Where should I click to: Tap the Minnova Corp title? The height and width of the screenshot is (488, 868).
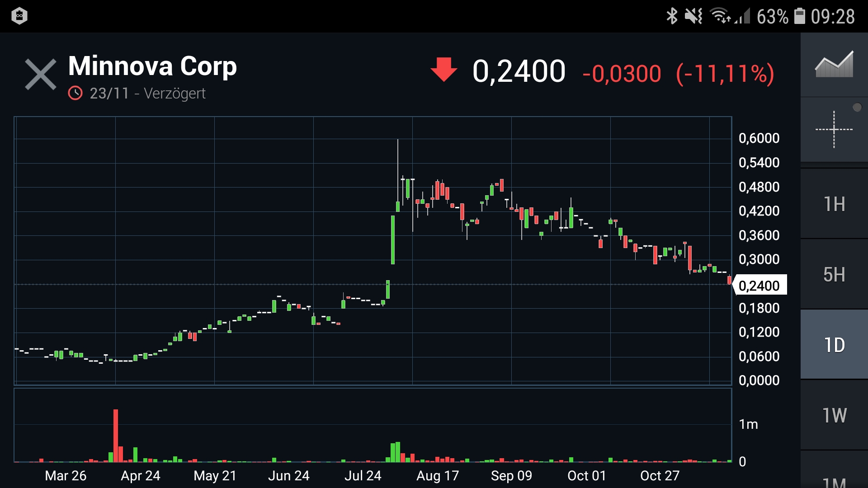click(152, 66)
